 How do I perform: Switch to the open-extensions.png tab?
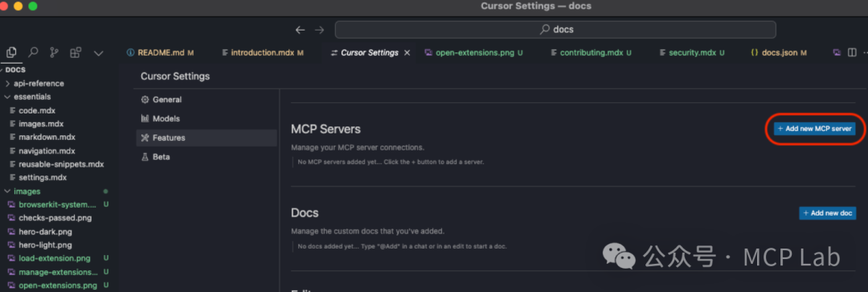(x=473, y=52)
